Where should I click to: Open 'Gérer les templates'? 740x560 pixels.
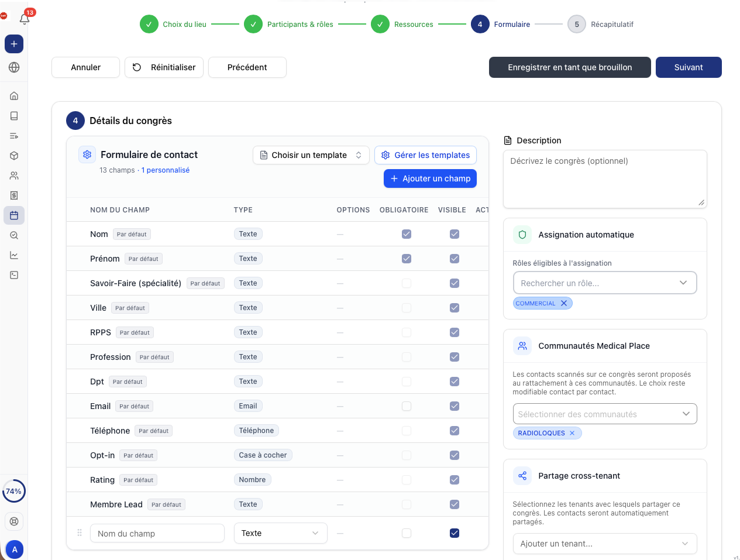(425, 155)
